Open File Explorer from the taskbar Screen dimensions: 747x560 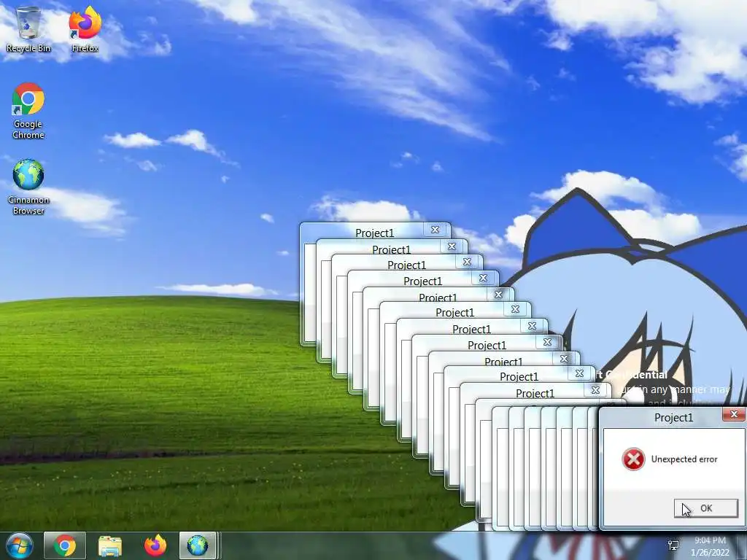[x=110, y=545]
